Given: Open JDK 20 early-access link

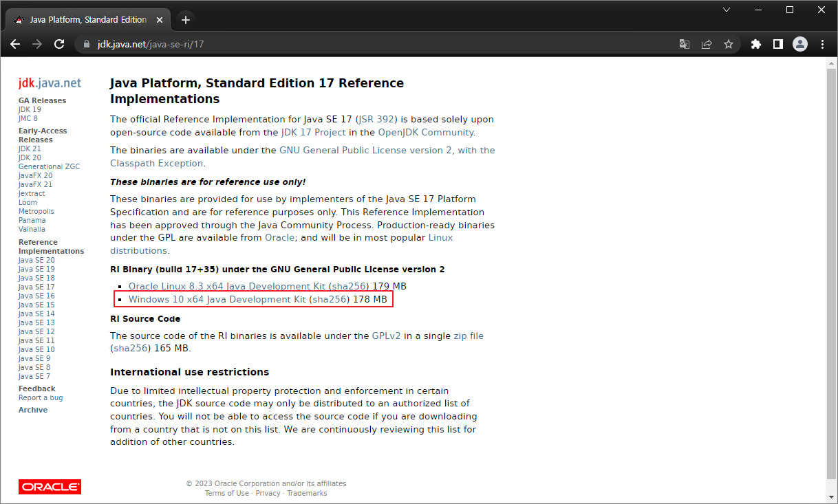Looking at the screenshot, I should [x=30, y=157].
